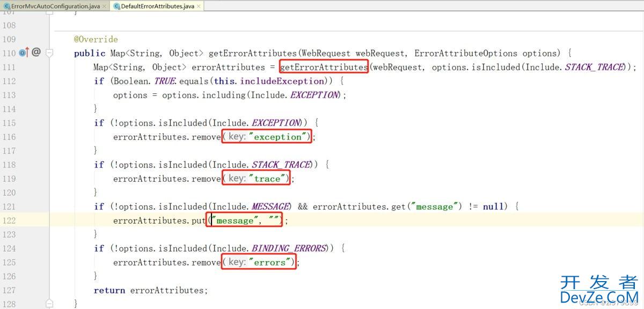Image resolution: width=644 pixels, height=309 pixels.
Task: Click the fold control at the bottom of the method
Action: point(49,304)
